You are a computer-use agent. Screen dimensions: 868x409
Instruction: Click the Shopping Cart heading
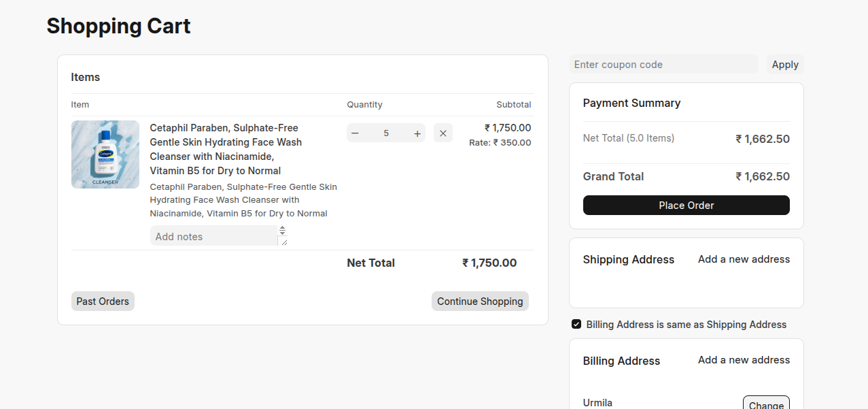[118, 26]
